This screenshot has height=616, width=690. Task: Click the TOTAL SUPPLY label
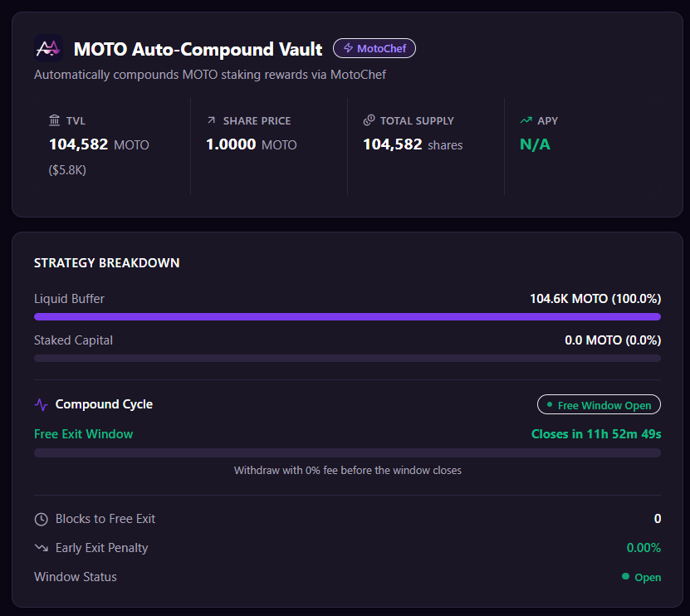(417, 120)
